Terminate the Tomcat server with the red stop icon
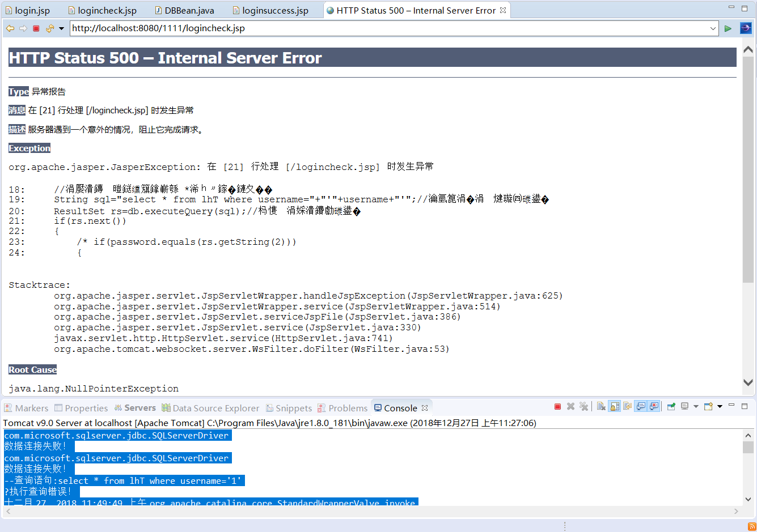This screenshot has height=532, width=757. (556, 406)
